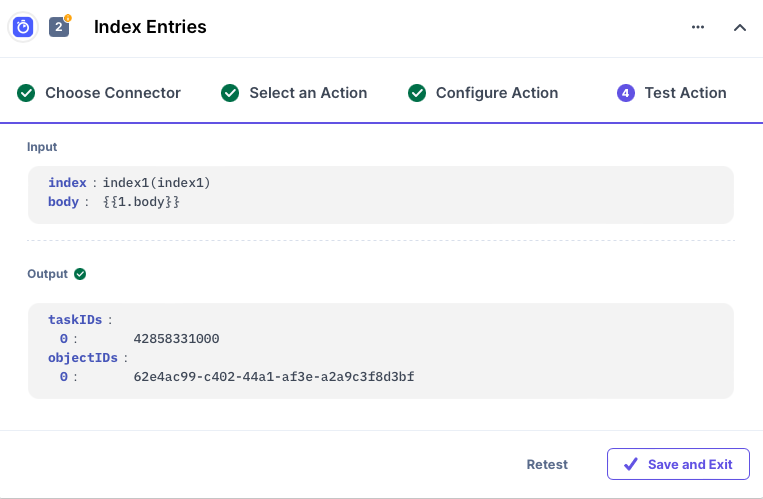Click the {{1.body}} input value
Viewport: 763px width, 499px height.
tap(141, 202)
